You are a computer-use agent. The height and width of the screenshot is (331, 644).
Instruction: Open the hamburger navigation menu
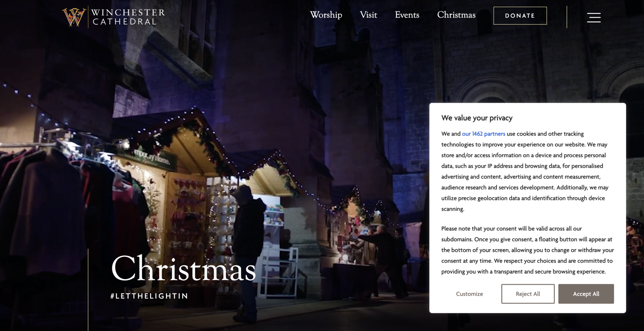click(594, 18)
